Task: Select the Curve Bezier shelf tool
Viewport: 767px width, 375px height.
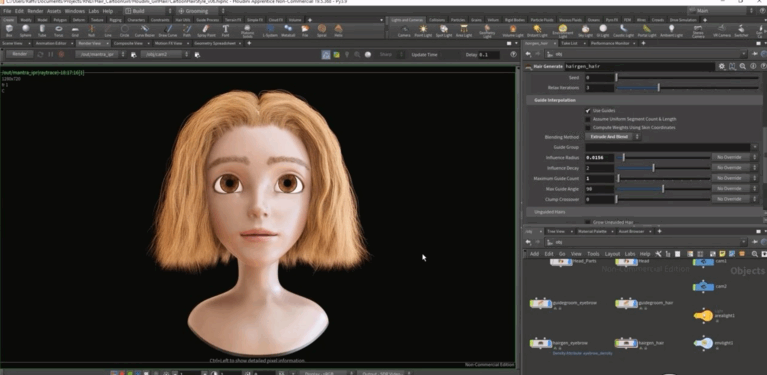Action: pos(145,30)
